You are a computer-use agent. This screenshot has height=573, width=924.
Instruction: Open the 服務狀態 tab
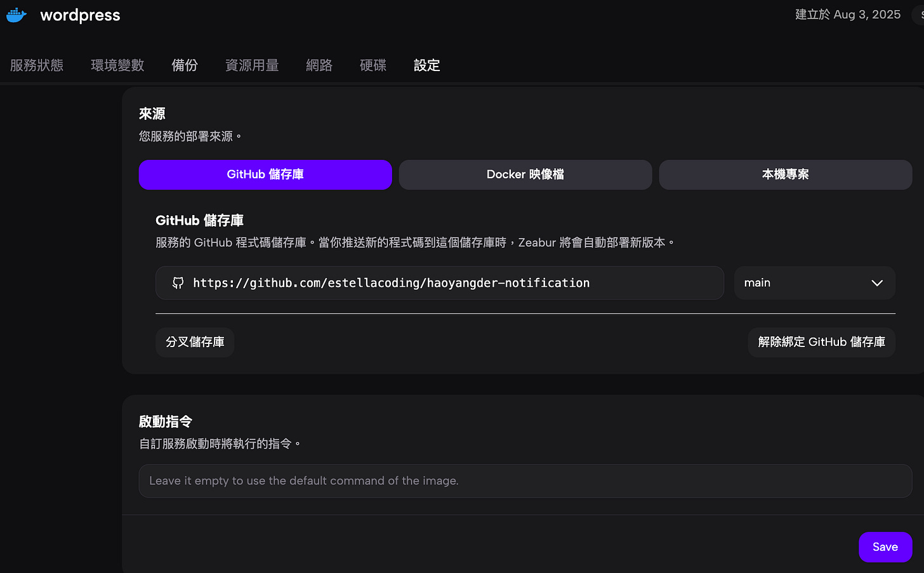click(37, 65)
